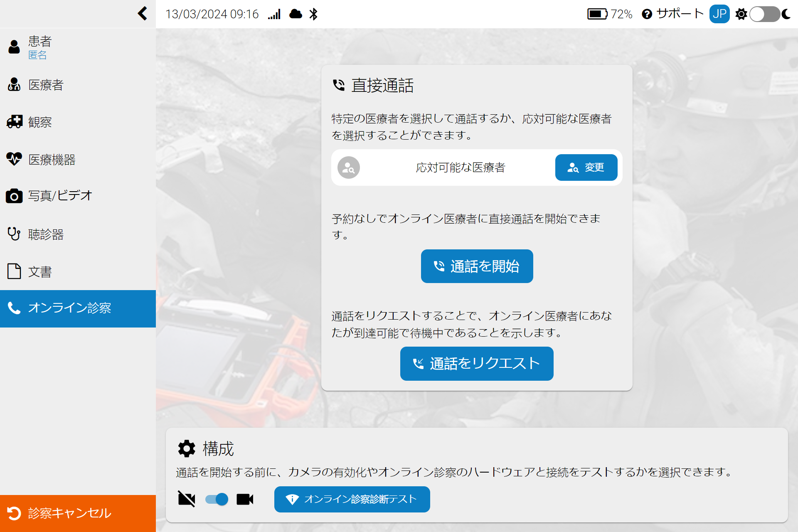
Task: Click the Bluetooth status icon
Action: [313, 14]
